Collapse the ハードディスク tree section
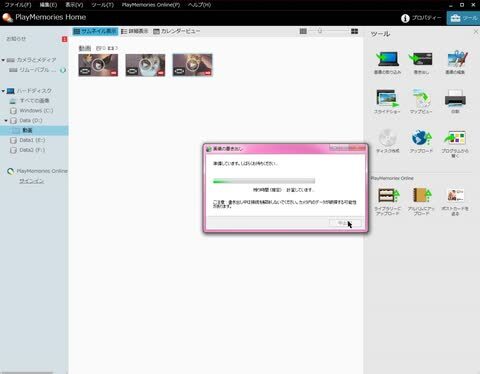480x374 pixels. point(3,91)
